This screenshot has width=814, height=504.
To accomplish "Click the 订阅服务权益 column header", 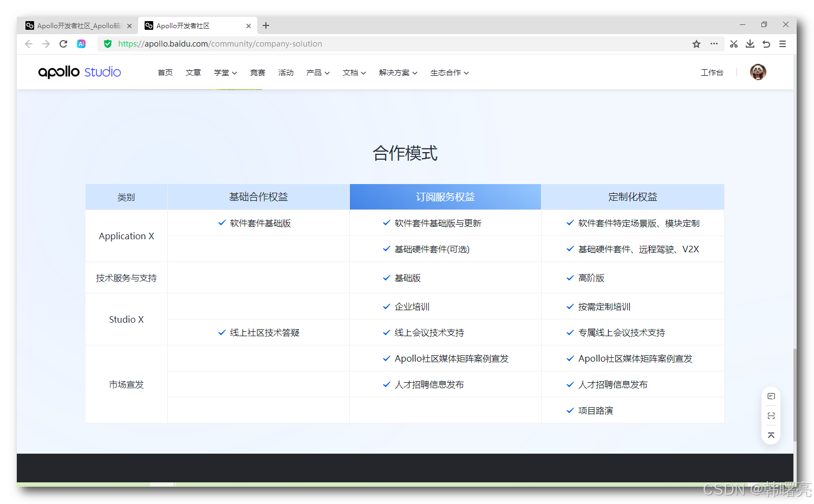I will pyautogui.click(x=445, y=197).
